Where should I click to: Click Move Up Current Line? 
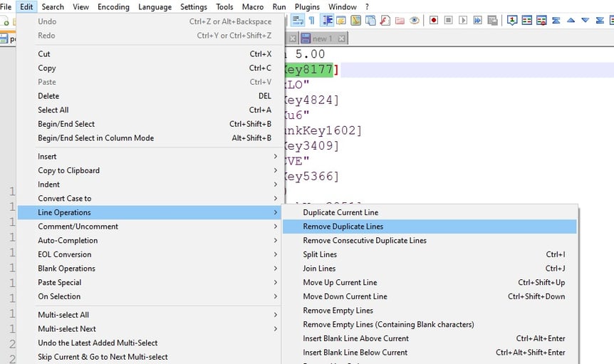pos(430,283)
